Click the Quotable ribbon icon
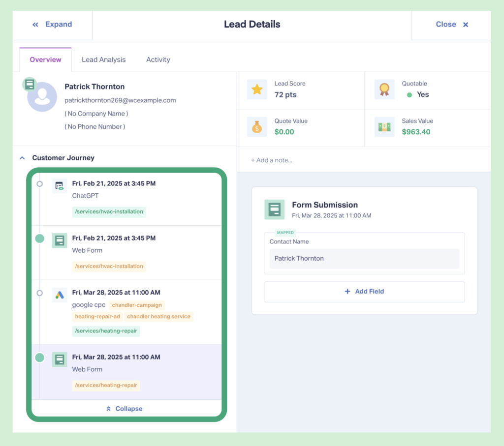Screen dimensions: 504x446 point(384,89)
